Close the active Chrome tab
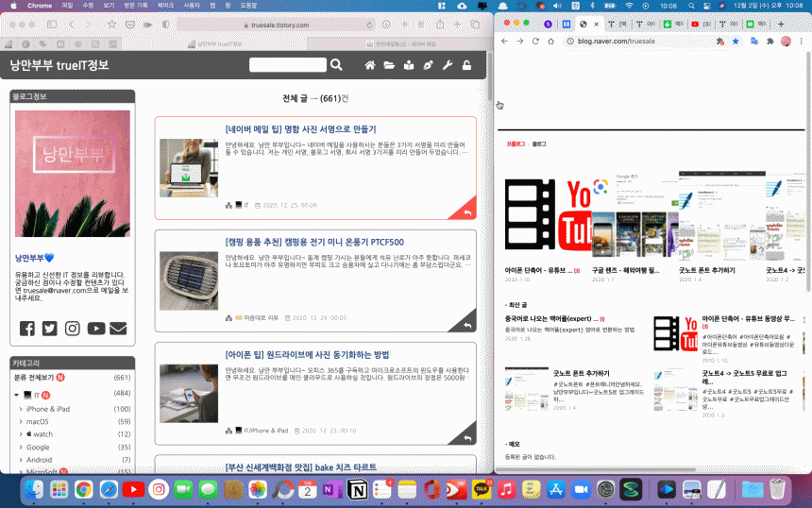812x508 pixels. (x=596, y=24)
